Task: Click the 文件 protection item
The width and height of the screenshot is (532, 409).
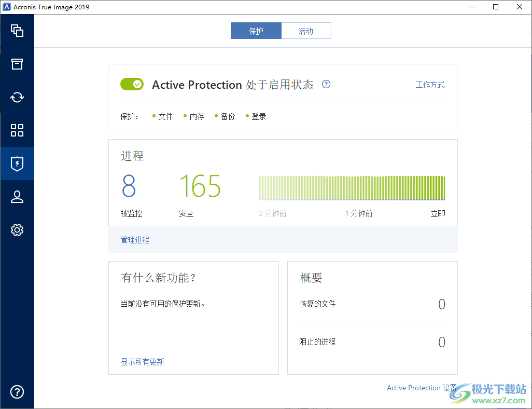Action: click(162, 116)
